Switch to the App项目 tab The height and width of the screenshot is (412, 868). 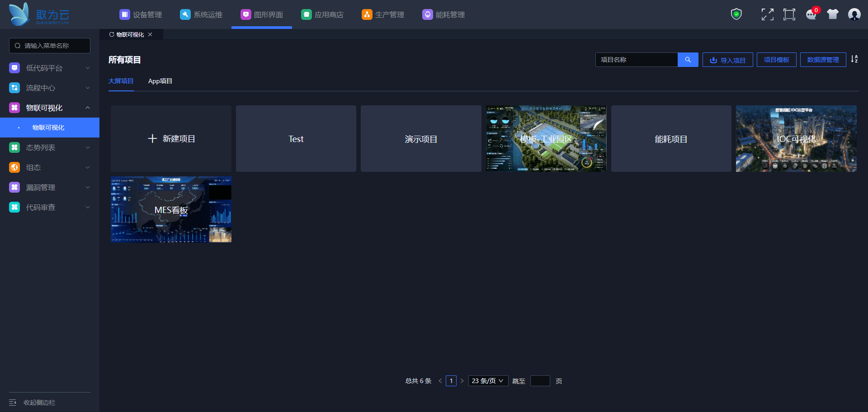pyautogui.click(x=160, y=81)
